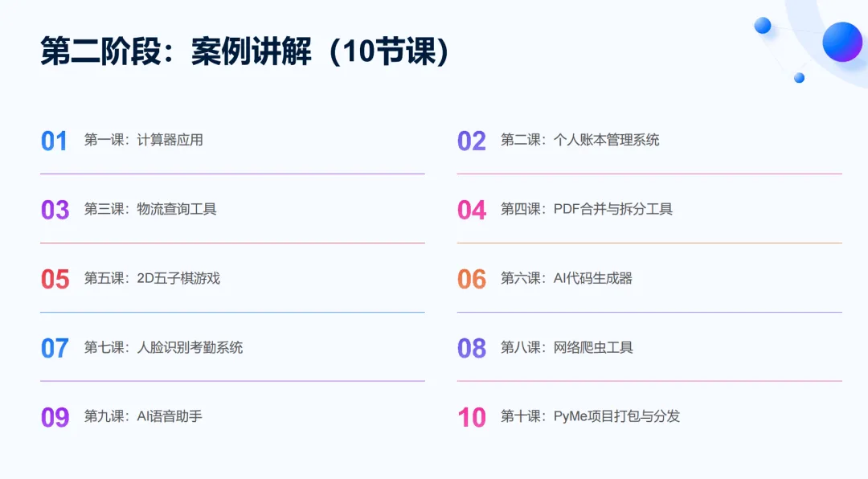Click the blue 07 lesson number
The width and height of the screenshot is (868, 479).
tap(55, 348)
